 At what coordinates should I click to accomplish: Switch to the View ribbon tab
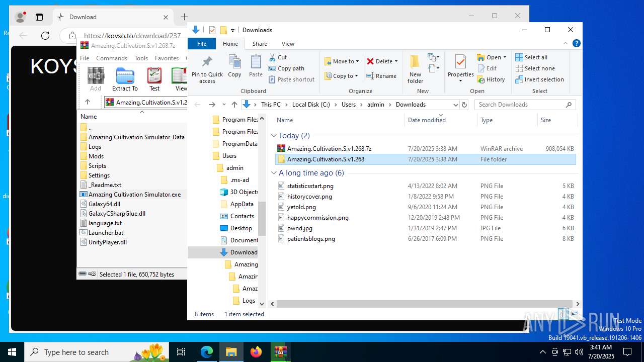(x=288, y=44)
